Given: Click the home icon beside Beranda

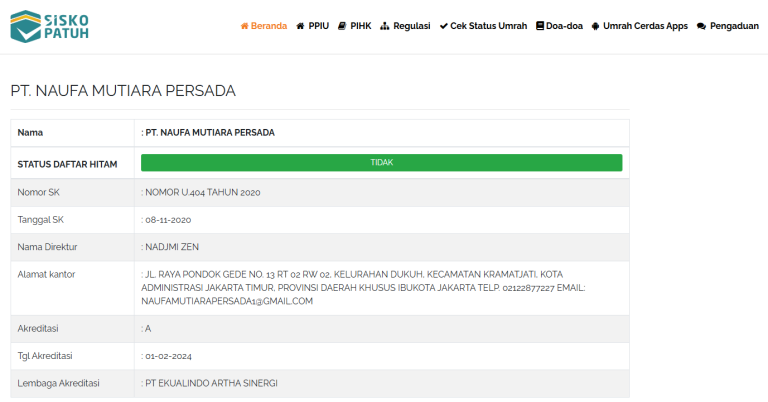Looking at the screenshot, I should coord(244,26).
